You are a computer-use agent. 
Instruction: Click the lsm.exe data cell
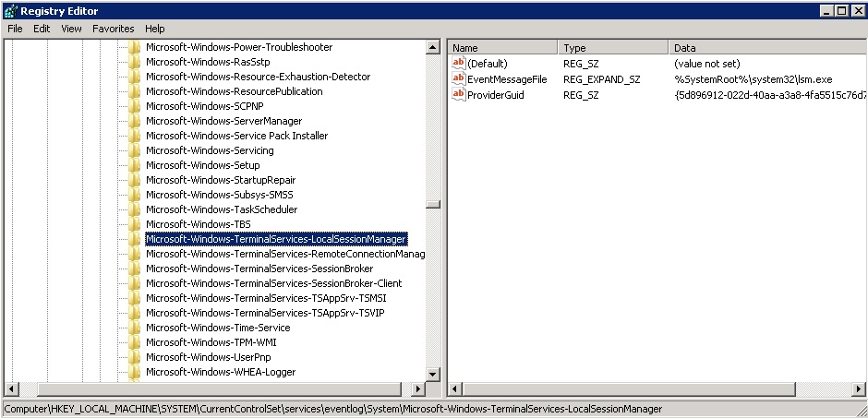tap(753, 79)
